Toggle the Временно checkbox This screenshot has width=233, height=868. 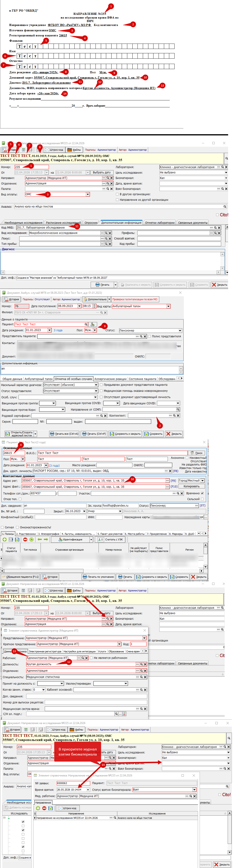[202, 493]
